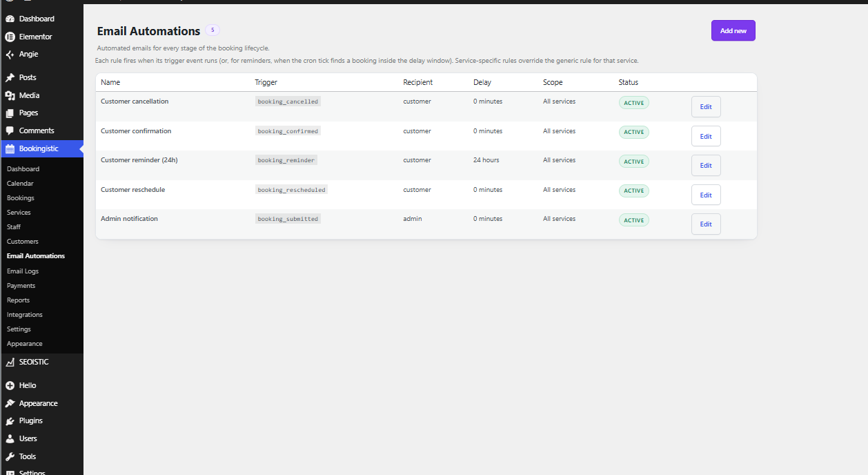
Task: Click ACTIVE badge for Customer confirmation
Action: [634, 132]
